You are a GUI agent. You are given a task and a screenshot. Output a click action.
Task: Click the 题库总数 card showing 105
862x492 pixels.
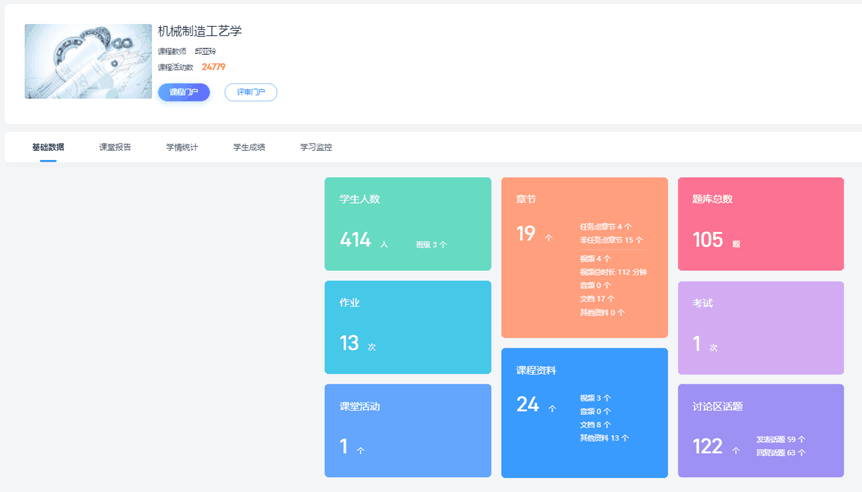tap(760, 224)
